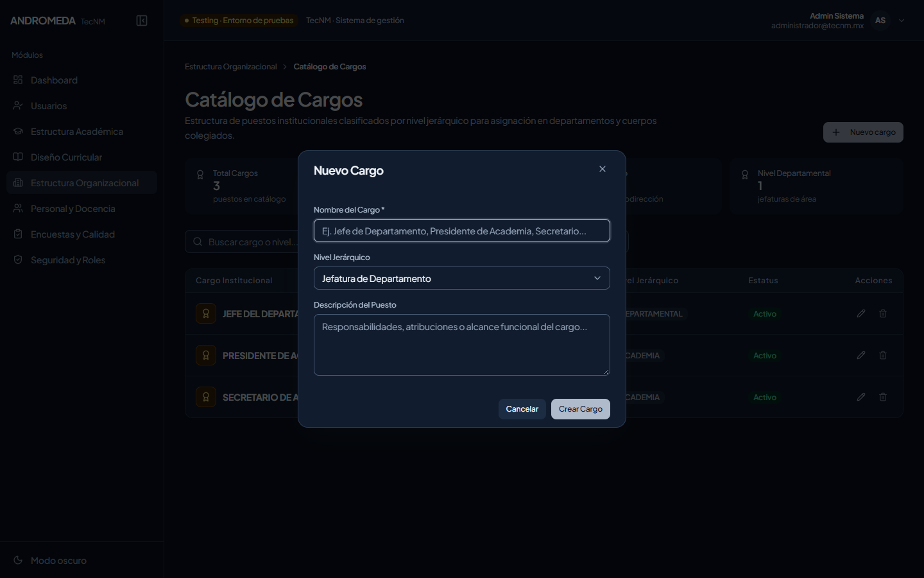Edit the SECRETARIO DE ACADEMIA row pencil icon

tap(861, 397)
